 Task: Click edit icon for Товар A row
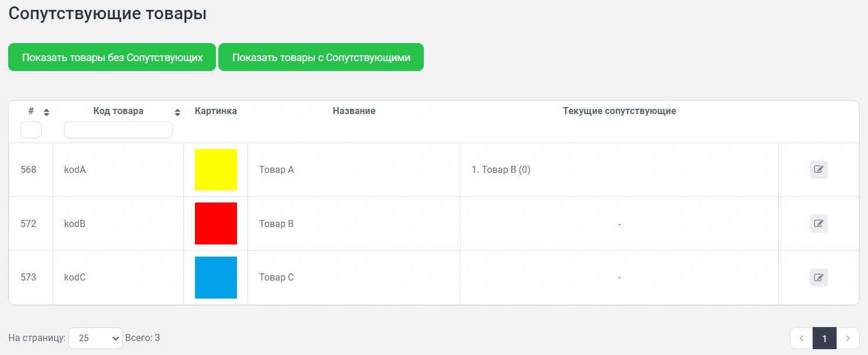click(819, 169)
